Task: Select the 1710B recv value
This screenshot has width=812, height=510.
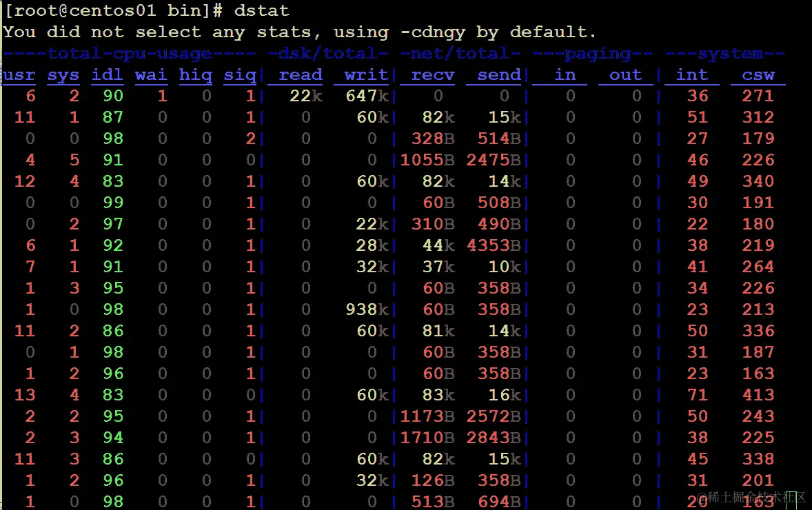Action: (x=427, y=438)
